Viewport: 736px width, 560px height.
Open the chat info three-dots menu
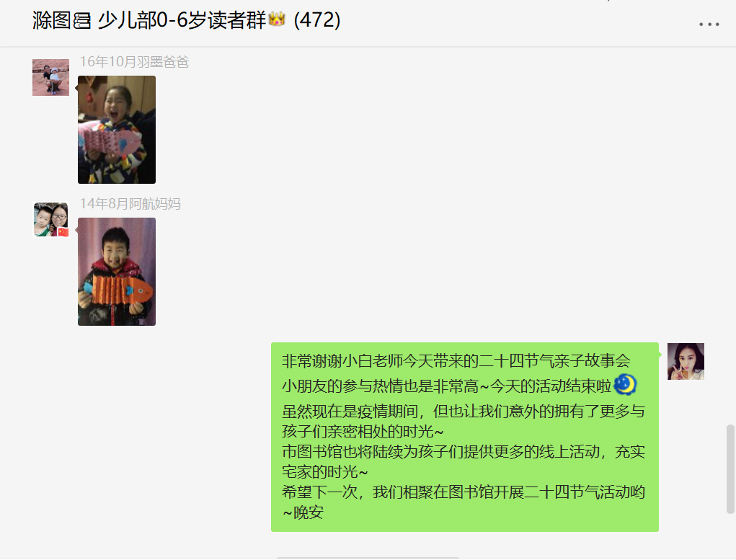click(709, 24)
